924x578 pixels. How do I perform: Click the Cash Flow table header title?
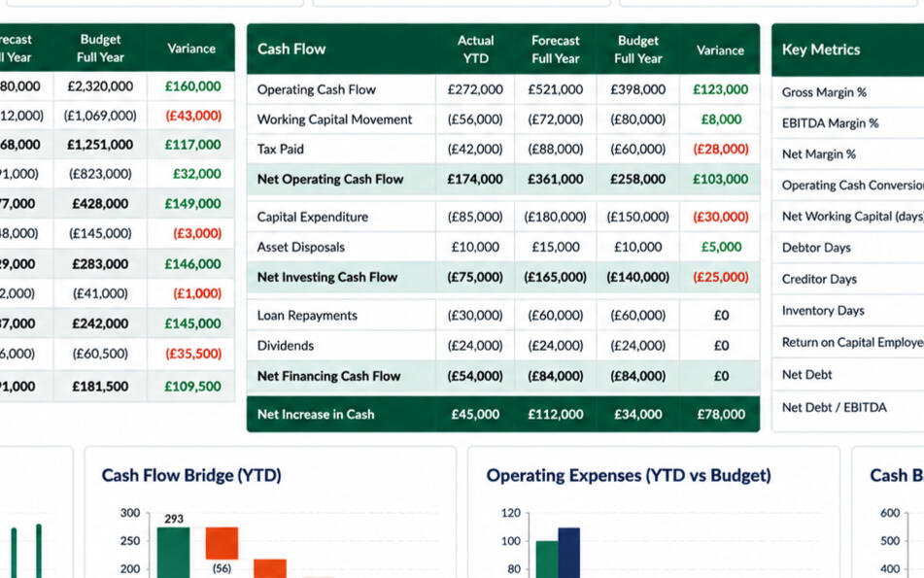click(291, 49)
